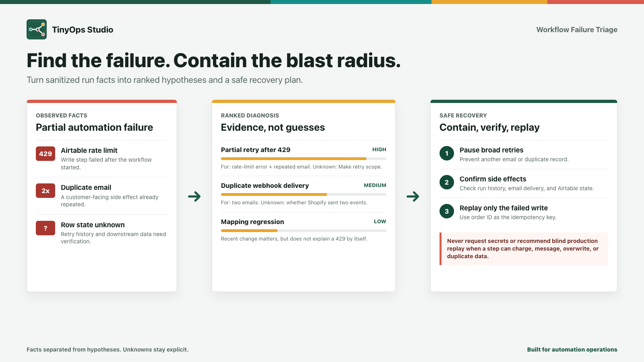Click the Facts separated from hypotheses footer
644x362 pixels.
point(107,350)
